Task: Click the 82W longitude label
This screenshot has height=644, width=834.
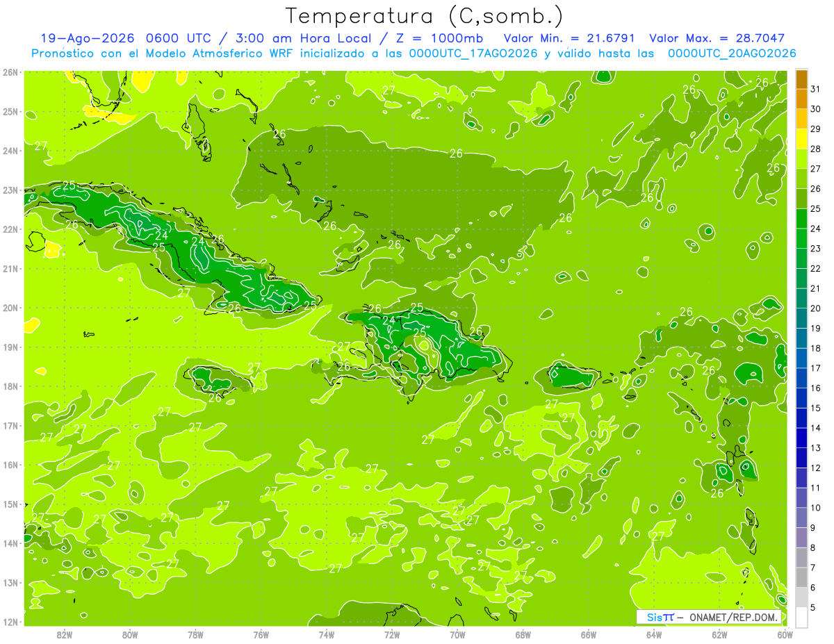Action: point(65,634)
